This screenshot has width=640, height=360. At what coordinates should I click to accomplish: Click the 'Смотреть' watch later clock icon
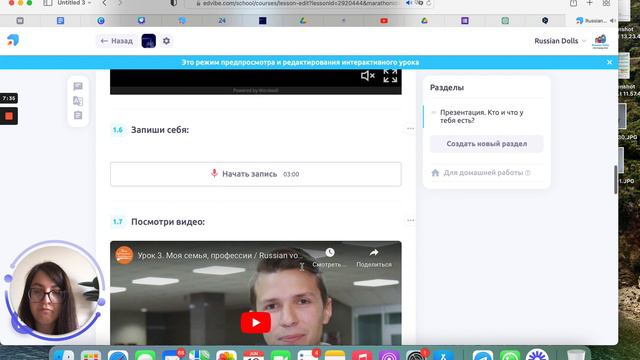click(330, 253)
